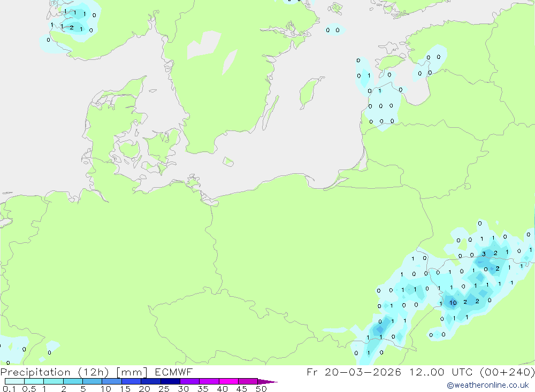Click the "15" legend scale label
Screen dimensions: 535x392
click(x=125, y=389)
